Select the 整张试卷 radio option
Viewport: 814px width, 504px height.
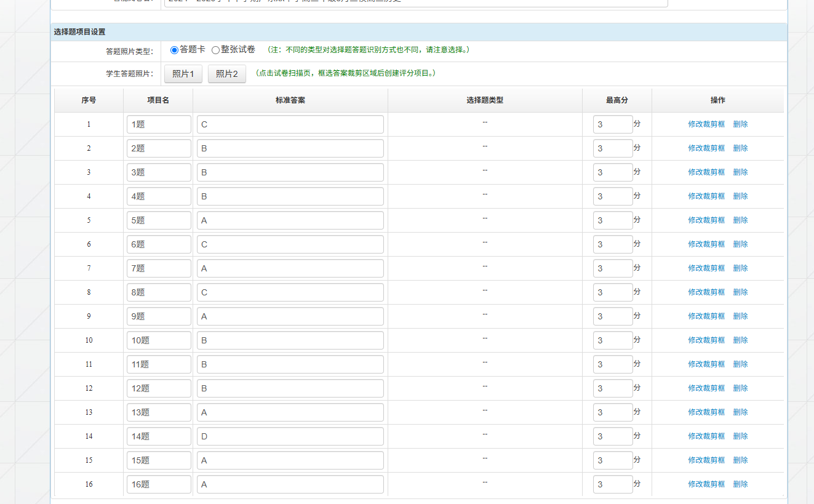pos(215,50)
